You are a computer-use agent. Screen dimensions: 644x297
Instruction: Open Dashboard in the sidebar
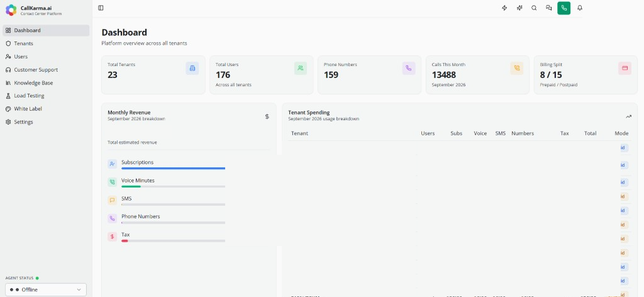pos(46,30)
